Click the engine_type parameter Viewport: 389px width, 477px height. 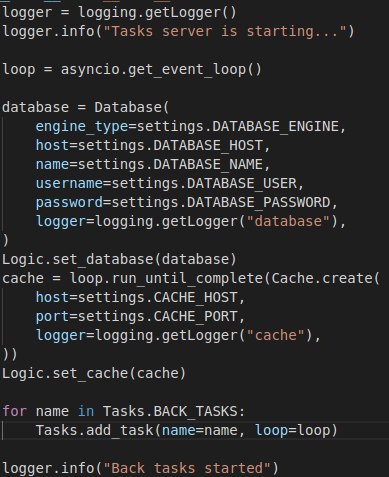coord(82,127)
